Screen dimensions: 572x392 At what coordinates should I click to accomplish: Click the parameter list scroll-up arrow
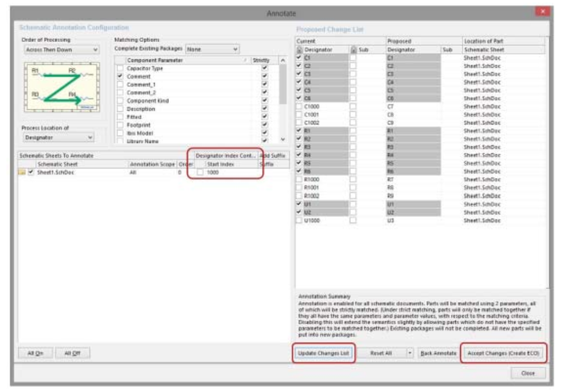[283, 60]
